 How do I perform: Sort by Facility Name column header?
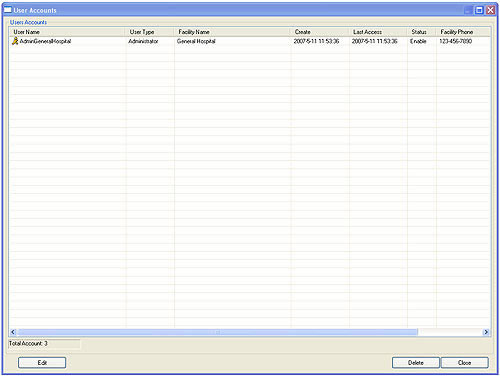point(233,32)
